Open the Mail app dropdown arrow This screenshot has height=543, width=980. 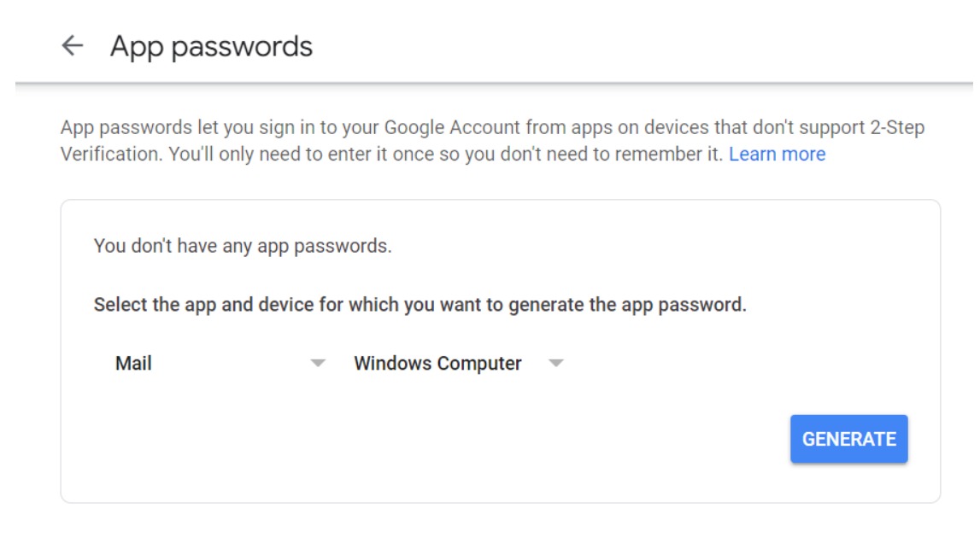tap(318, 363)
